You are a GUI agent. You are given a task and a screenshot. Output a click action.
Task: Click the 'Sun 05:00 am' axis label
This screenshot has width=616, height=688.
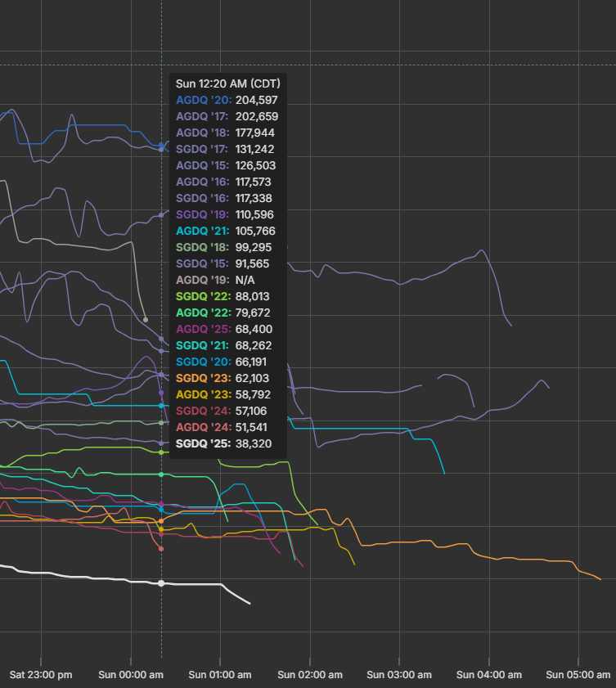578,675
